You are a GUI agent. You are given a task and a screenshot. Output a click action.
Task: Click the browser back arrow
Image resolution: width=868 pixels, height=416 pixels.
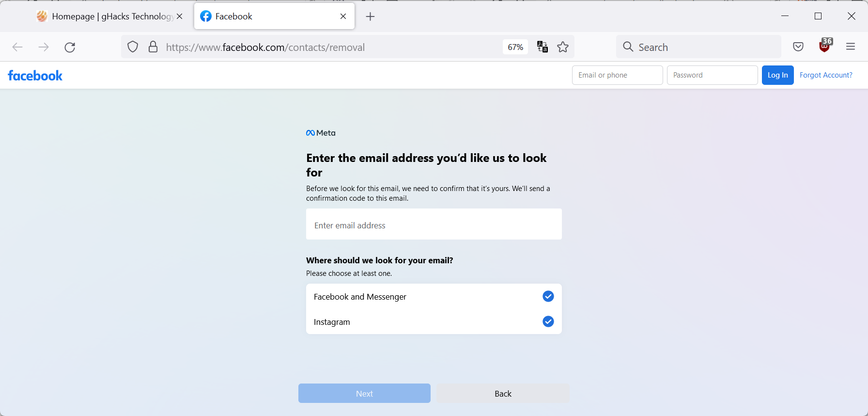point(17,47)
